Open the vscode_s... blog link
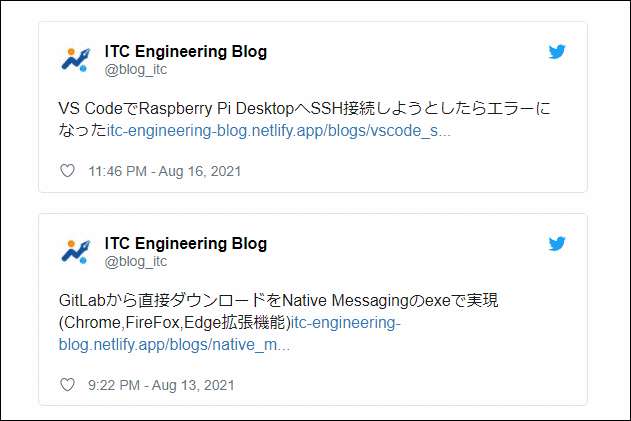Screen dimensions: 631x421 (278, 131)
